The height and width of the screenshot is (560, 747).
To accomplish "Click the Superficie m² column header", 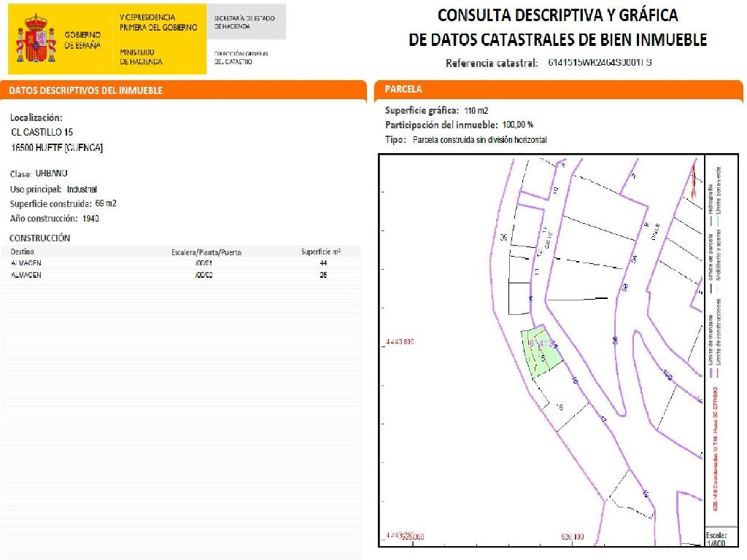I will [320, 252].
